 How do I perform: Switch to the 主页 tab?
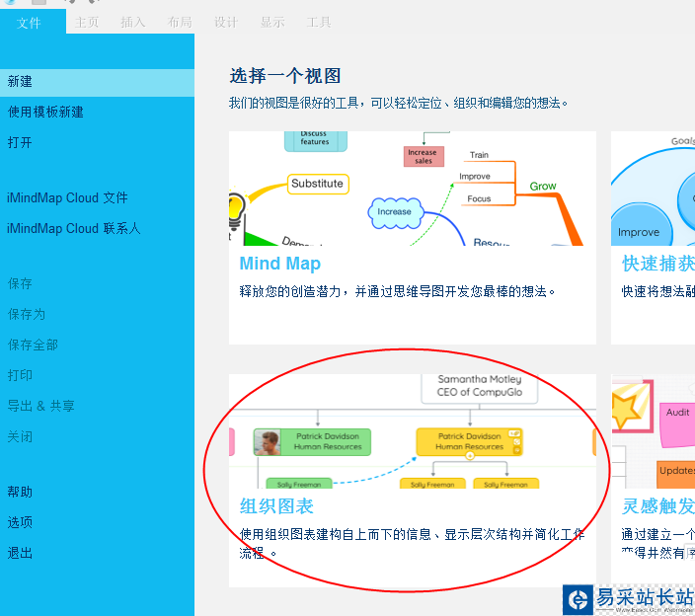pyautogui.click(x=87, y=22)
